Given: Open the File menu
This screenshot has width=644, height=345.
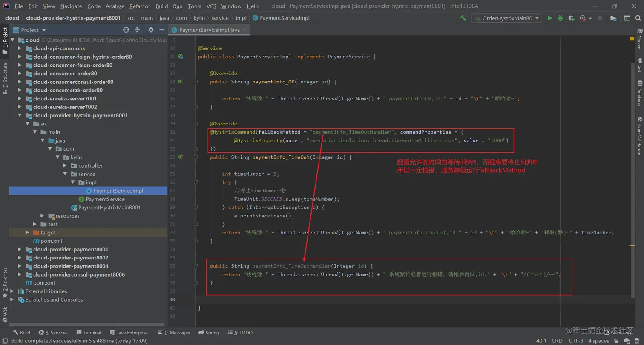Looking at the screenshot, I should click(x=19, y=6).
